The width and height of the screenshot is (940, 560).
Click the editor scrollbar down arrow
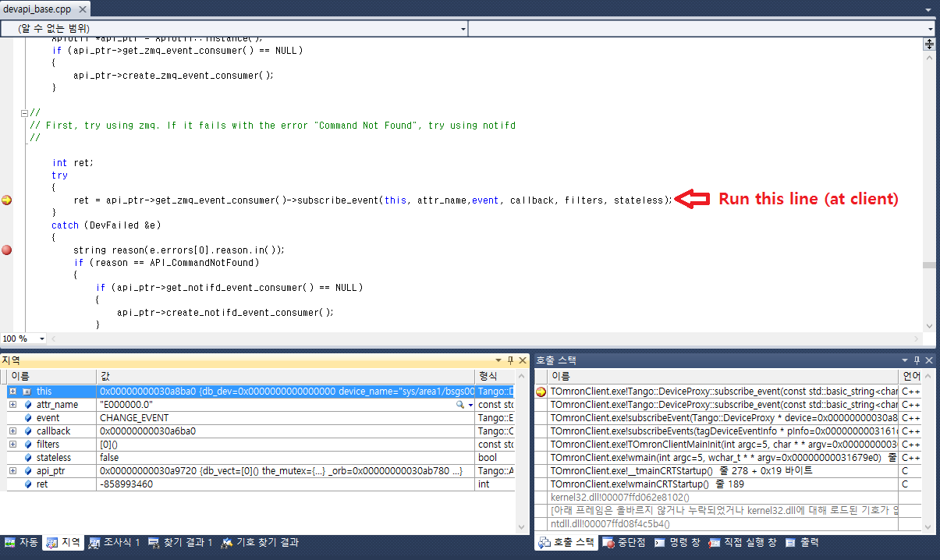[x=929, y=326]
